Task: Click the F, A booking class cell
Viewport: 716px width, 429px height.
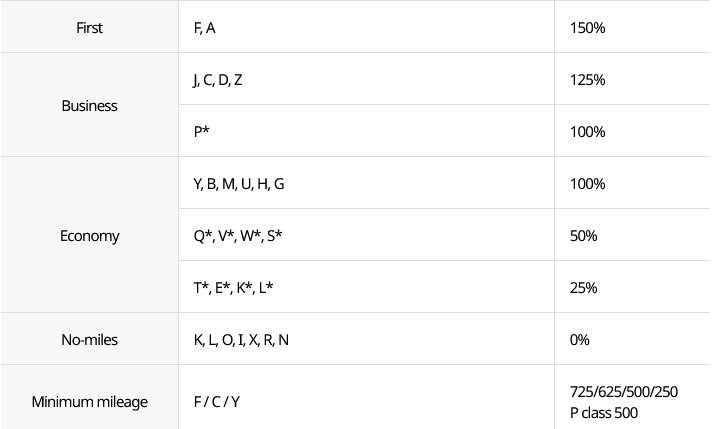Action: coord(367,26)
